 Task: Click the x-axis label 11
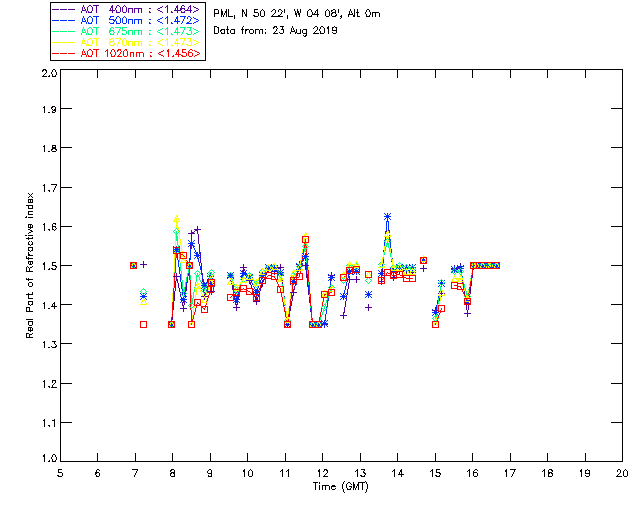click(x=285, y=473)
